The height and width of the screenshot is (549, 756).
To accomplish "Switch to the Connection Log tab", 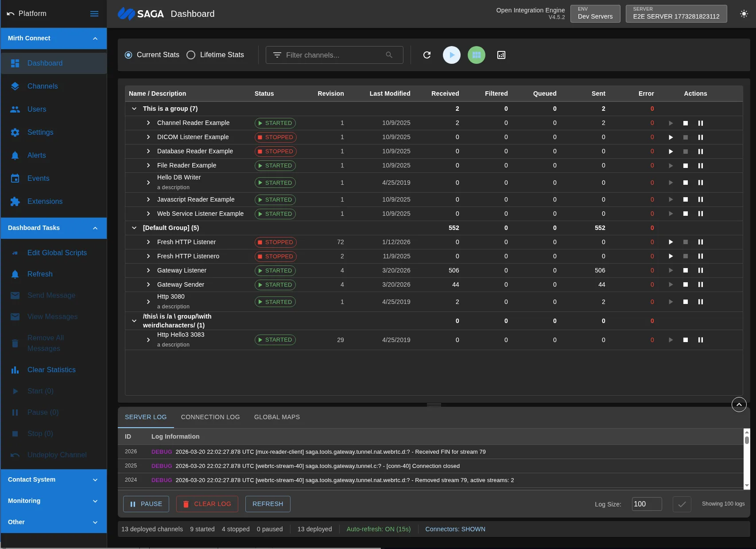I will (x=210, y=417).
